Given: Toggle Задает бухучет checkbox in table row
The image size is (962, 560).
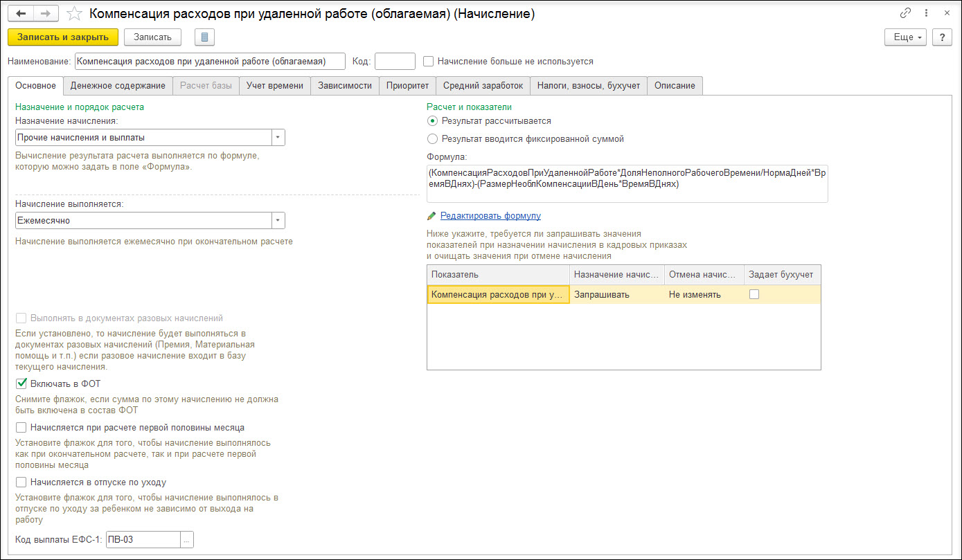Looking at the screenshot, I should pyautogui.click(x=754, y=294).
